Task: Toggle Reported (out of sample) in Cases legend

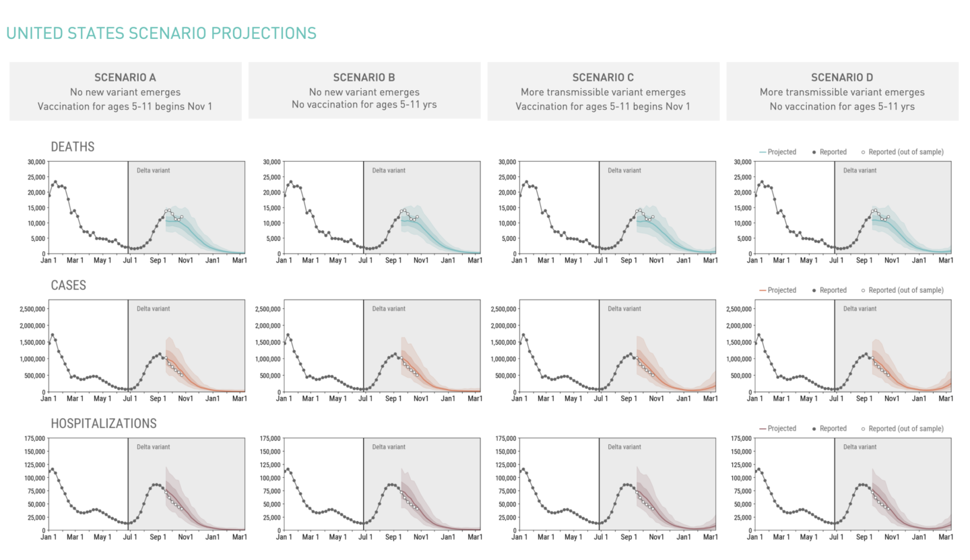Action: click(x=903, y=290)
